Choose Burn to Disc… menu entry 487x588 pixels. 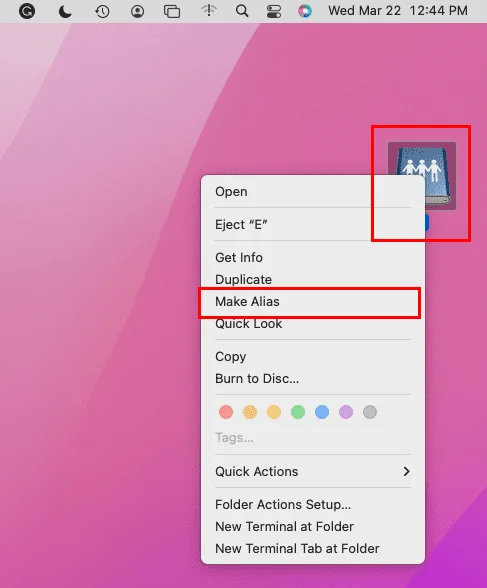click(x=313, y=379)
